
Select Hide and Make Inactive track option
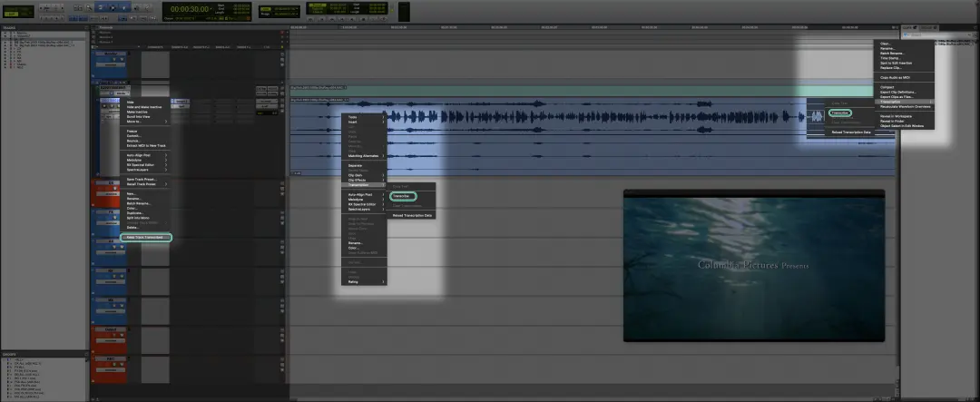pos(144,107)
